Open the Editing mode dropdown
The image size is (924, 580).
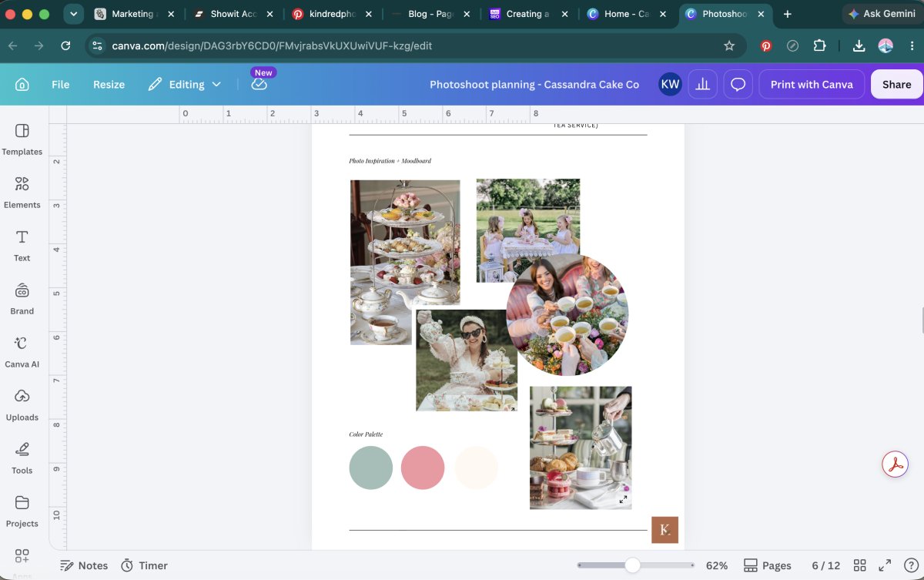pos(185,84)
